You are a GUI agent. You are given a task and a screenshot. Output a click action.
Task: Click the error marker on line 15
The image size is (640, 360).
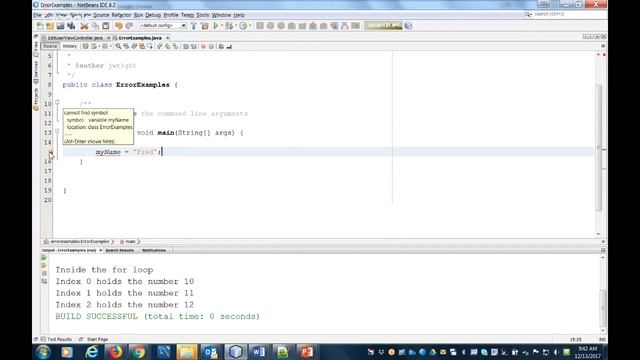[50, 152]
